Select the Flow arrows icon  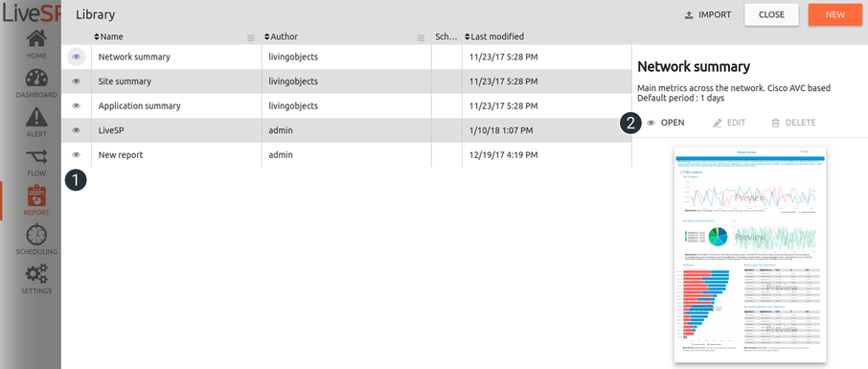(x=36, y=157)
